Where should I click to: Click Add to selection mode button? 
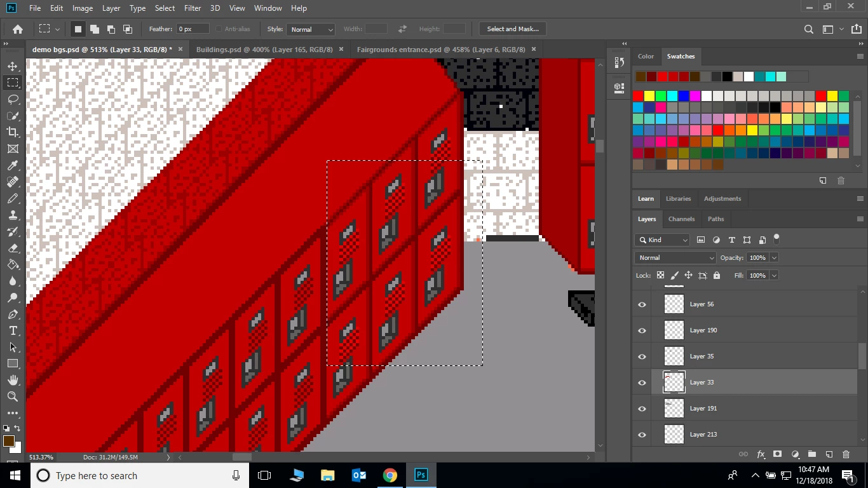(x=94, y=29)
